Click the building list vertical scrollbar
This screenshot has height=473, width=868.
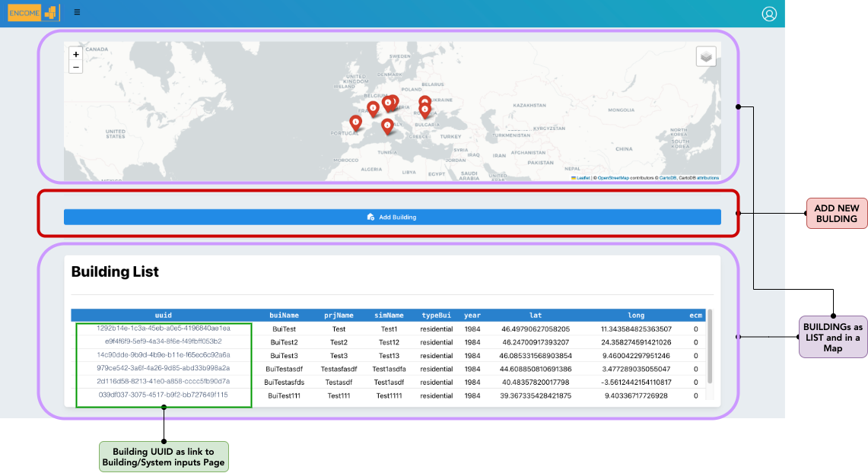(x=710, y=347)
